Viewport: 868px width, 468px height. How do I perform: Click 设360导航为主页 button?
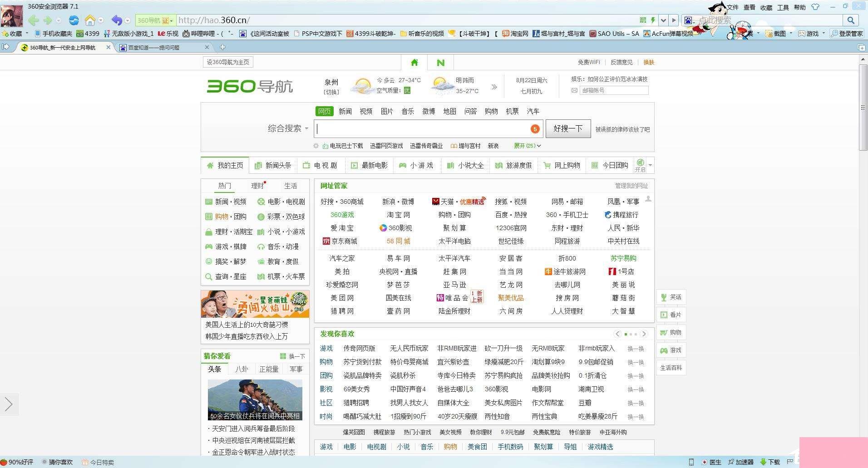(x=228, y=62)
